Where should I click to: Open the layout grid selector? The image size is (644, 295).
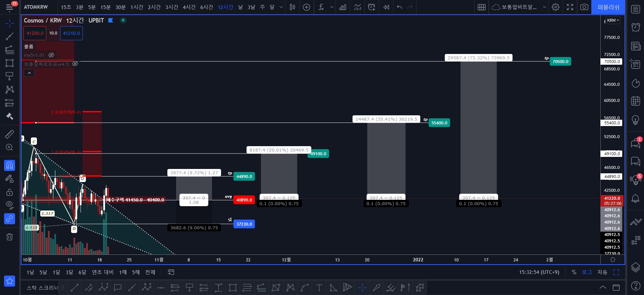(x=482, y=7)
